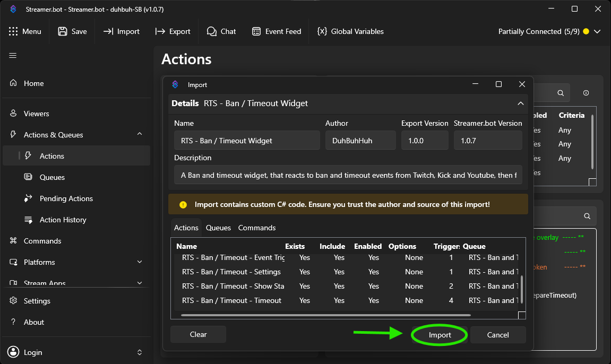Screen dimensions: 611x364
Task: Click the vertical scrollbar in import list
Action: (x=522, y=289)
